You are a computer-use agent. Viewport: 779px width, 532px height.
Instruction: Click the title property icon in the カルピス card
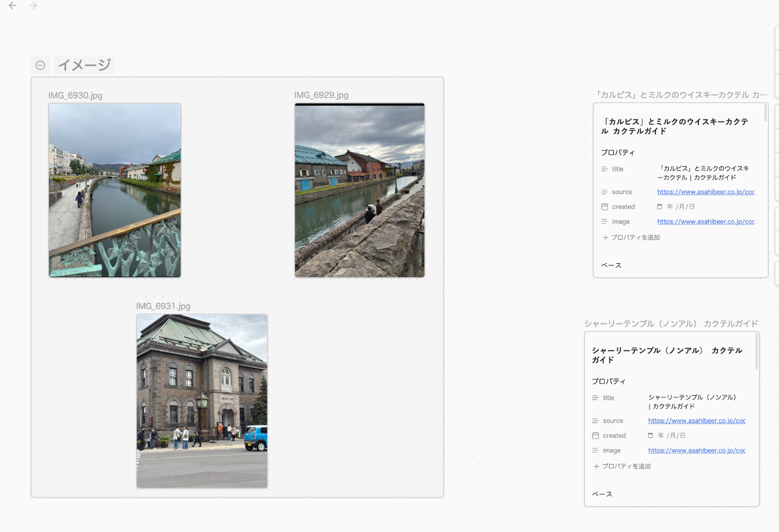coord(604,169)
